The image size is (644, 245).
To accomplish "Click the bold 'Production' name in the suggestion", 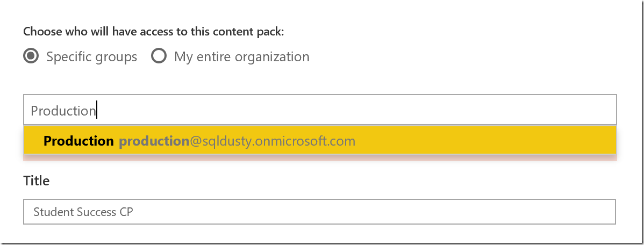I will click(x=78, y=141).
